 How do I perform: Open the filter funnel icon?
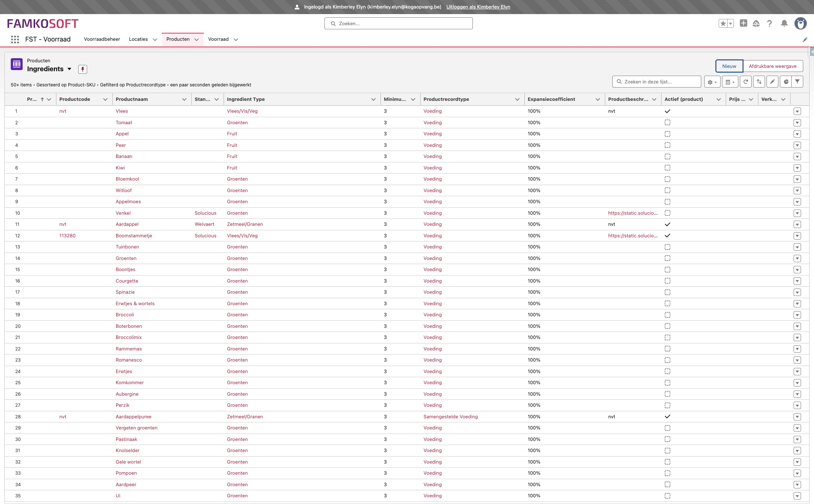click(x=797, y=82)
